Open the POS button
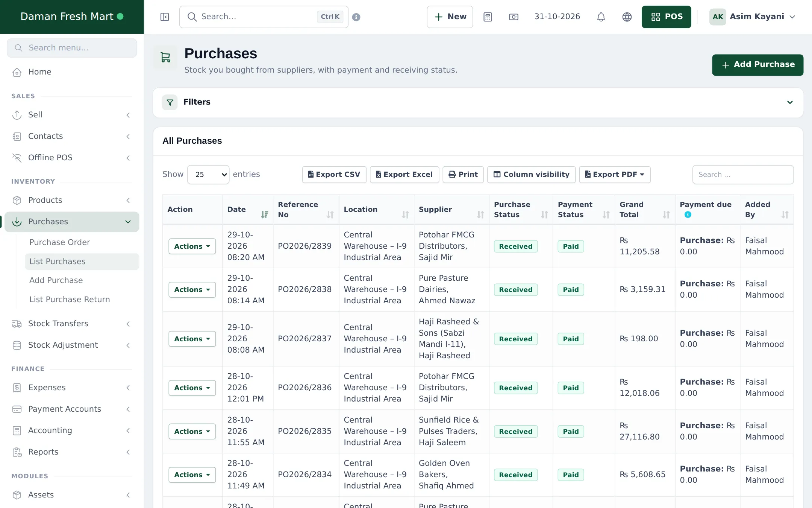The width and height of the screenshot is (812, 508). click(666, 17)
